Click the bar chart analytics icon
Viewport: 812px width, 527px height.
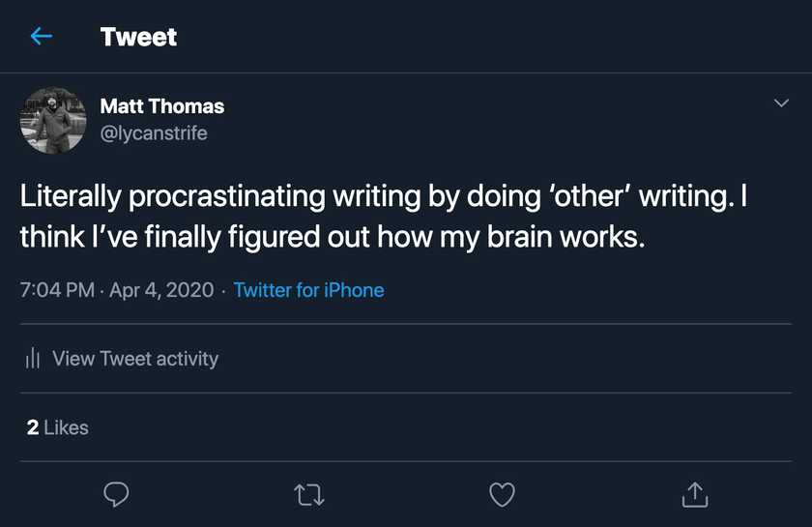click(x=32, y=359)
